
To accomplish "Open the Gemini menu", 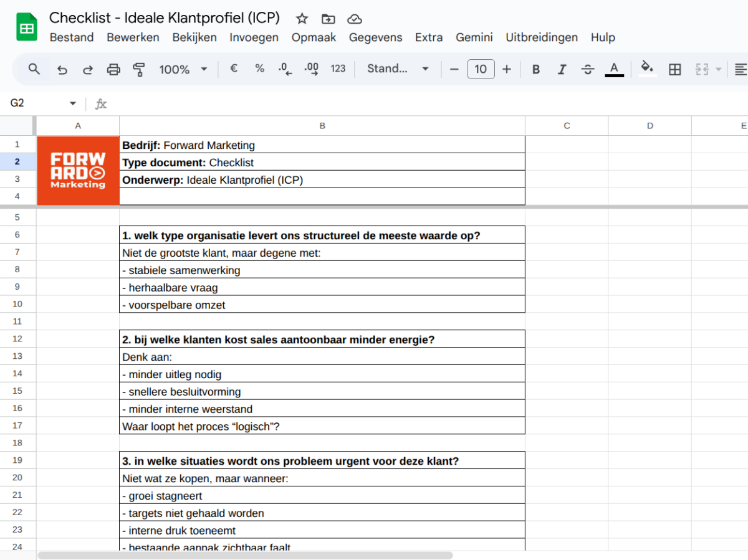I will click(x=474, y=37).
